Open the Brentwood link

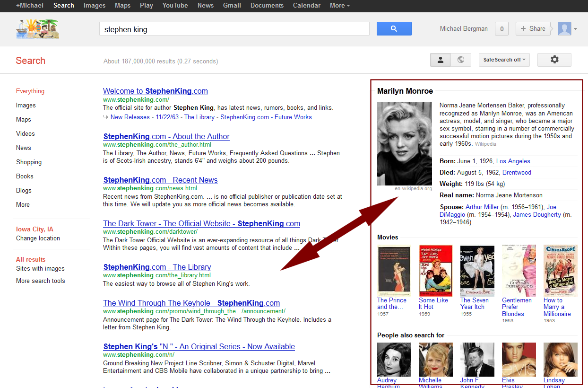tap(517, 172)
